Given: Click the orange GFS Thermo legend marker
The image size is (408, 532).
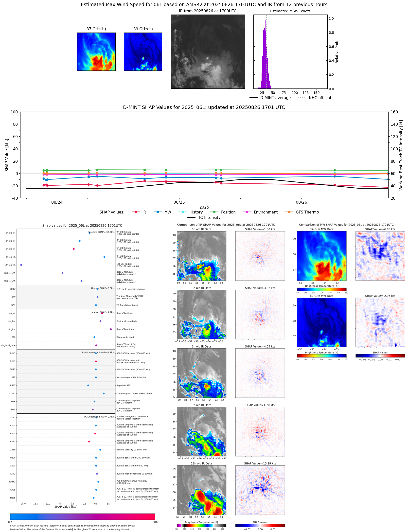Looking at the screenshot, I should pyautogui.click(x=289, y=212).
